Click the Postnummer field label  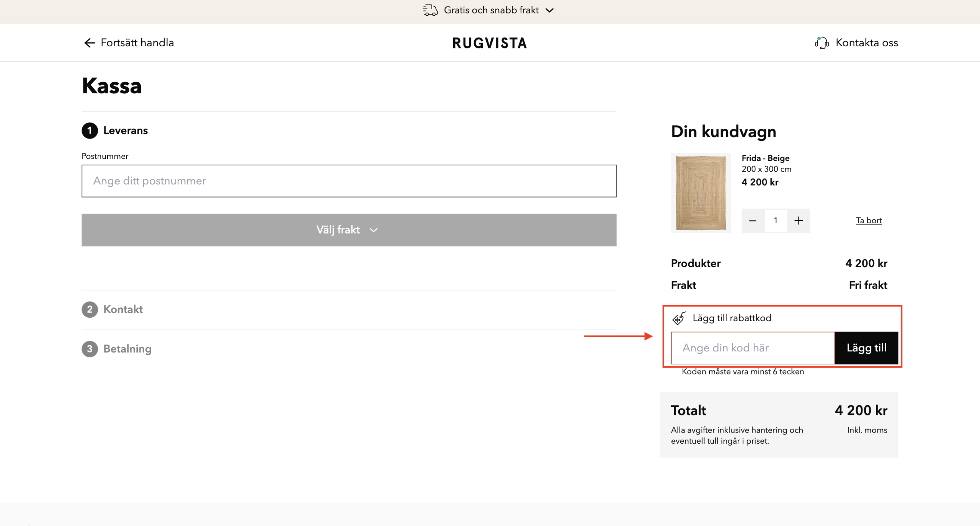point(105,156)
